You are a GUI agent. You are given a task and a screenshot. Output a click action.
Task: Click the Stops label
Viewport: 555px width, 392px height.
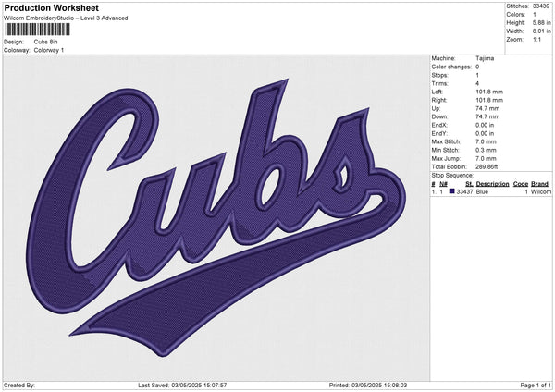(x=439, y=75)
